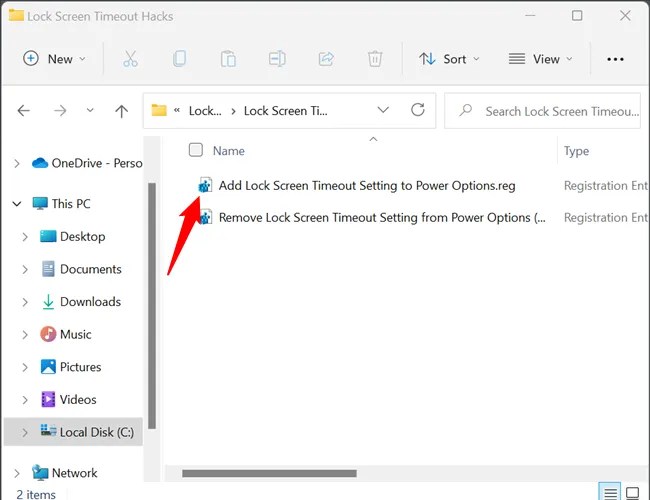Click the navigation pane vertical scrollbar

pos(152,306)
